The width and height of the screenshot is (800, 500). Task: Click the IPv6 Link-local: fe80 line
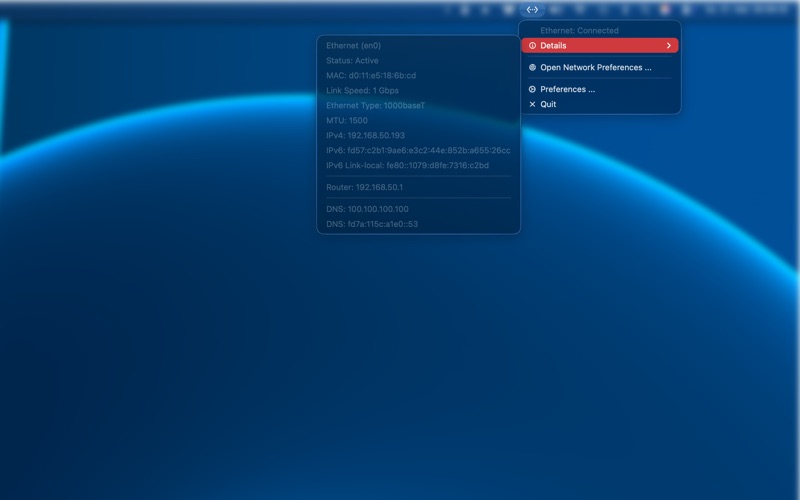[407, 165]
